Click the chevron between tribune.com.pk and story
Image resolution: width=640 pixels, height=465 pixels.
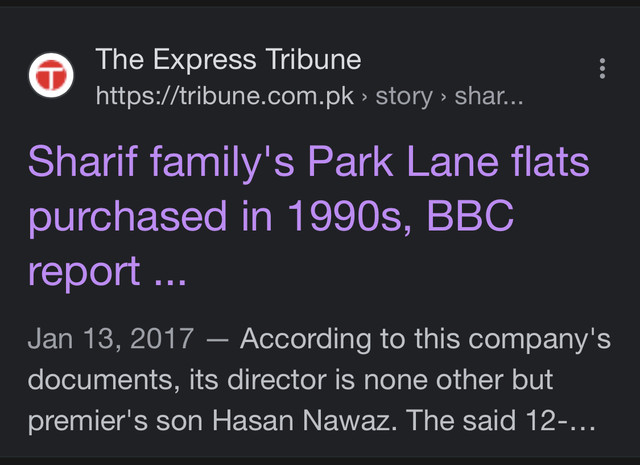tap(364, 98)
